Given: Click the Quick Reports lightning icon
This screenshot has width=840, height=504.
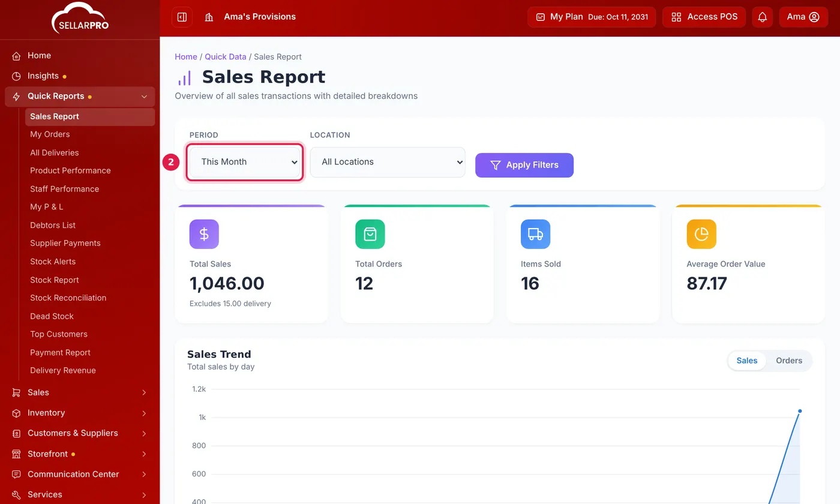Looking at the screenshot, I should pos(16,97).
